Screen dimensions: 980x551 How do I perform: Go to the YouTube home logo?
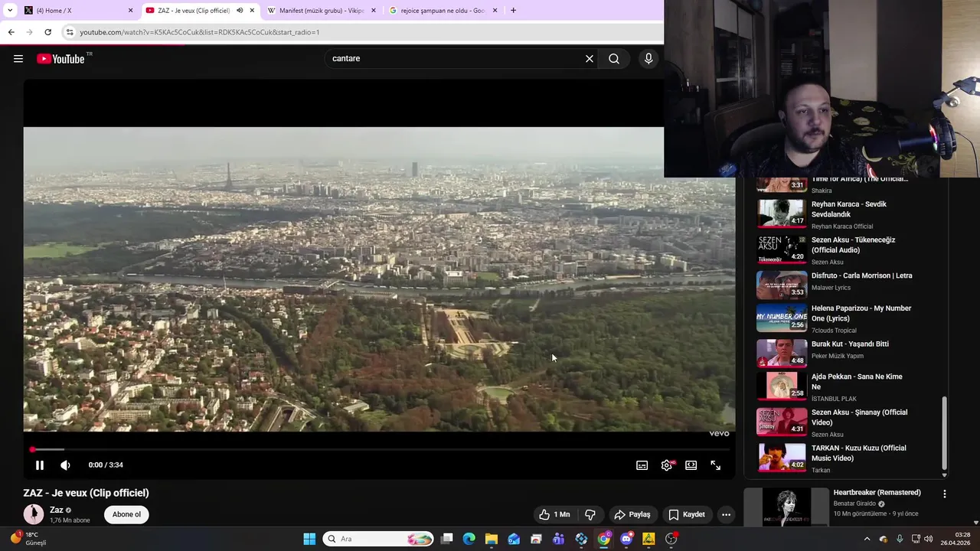(x=60, y=59)
